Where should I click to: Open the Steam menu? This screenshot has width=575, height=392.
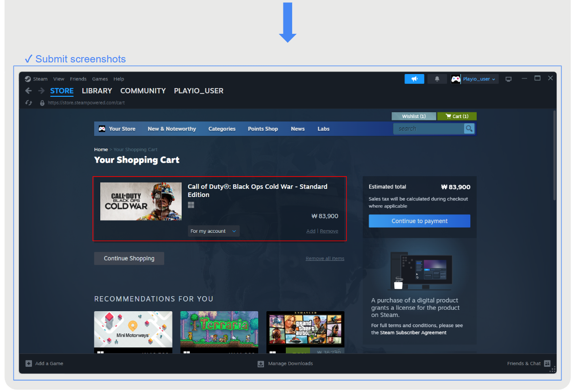coord(40,79)
